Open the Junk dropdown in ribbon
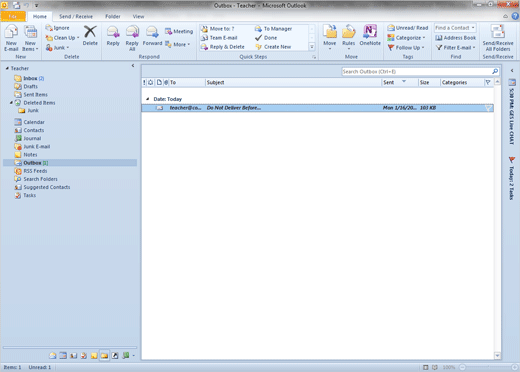The height and width of the screenshot is (372, 520). (x=58, y=48)
